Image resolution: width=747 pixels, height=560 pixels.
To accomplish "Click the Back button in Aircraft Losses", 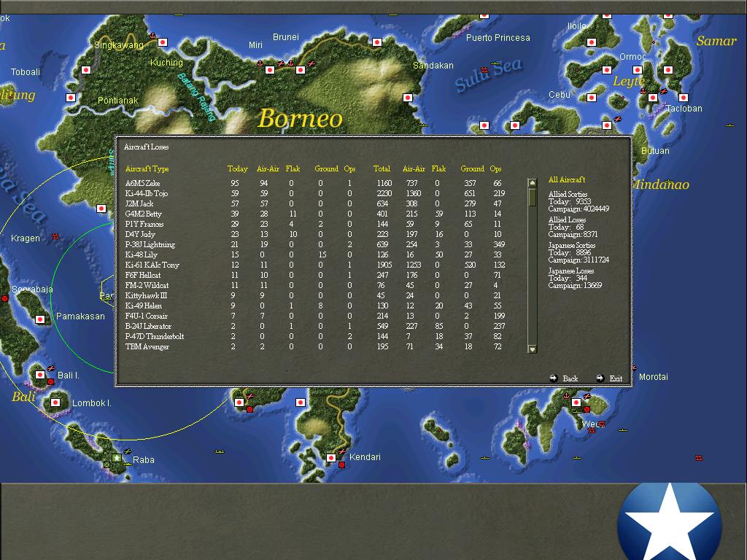I will (x=564, y=378).
